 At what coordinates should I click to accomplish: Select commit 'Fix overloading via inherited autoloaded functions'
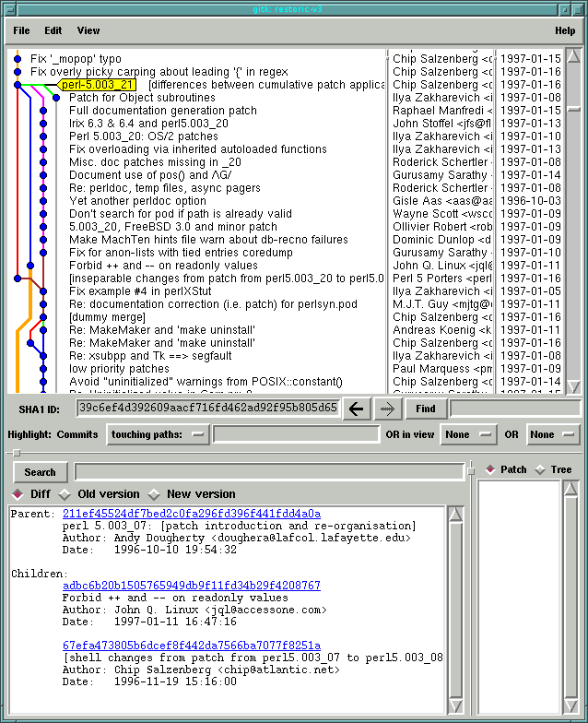point(198,149)
